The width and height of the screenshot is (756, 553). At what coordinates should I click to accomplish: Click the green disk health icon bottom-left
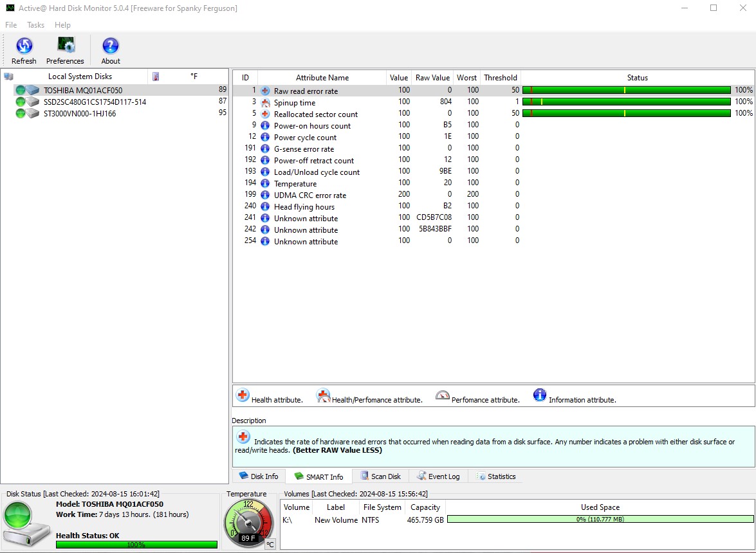[x=26, y=522]
